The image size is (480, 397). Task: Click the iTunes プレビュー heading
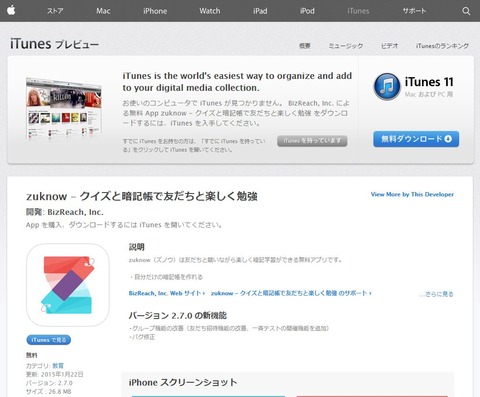pos(54,44)
